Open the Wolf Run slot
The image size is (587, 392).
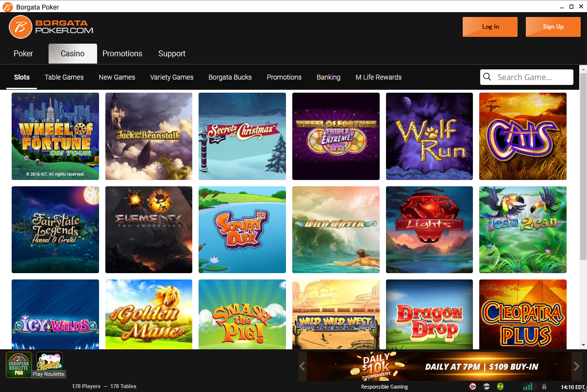point(429,136)
